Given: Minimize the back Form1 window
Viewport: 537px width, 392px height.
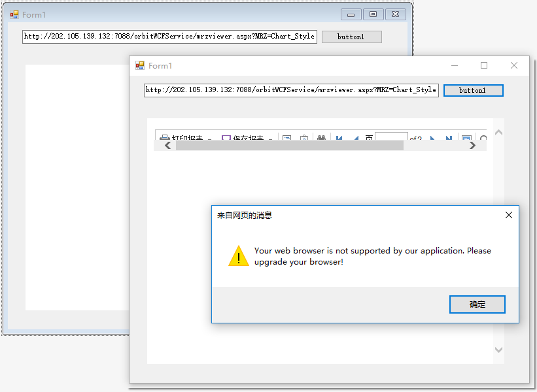Looking at the screenshot, I should [351, 14].
